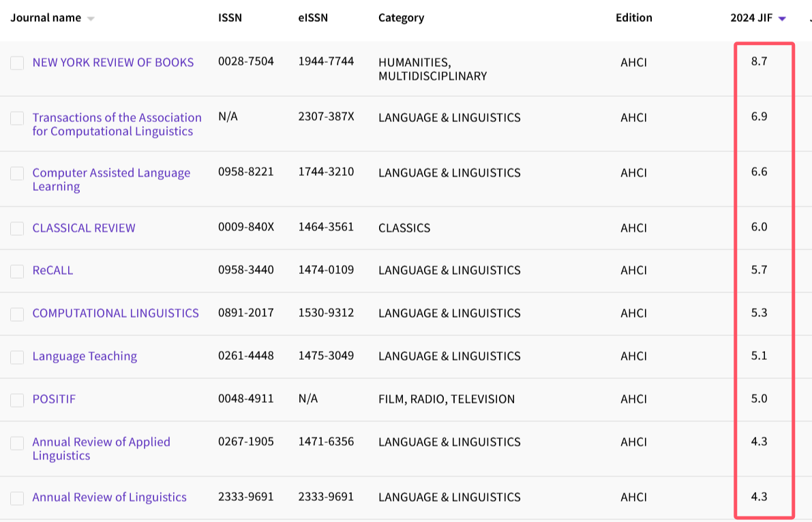The height and width of the screenshot is (522, 812).
Task: Click the Category column header
Action: pyautogui.click(x=401, y=18)
